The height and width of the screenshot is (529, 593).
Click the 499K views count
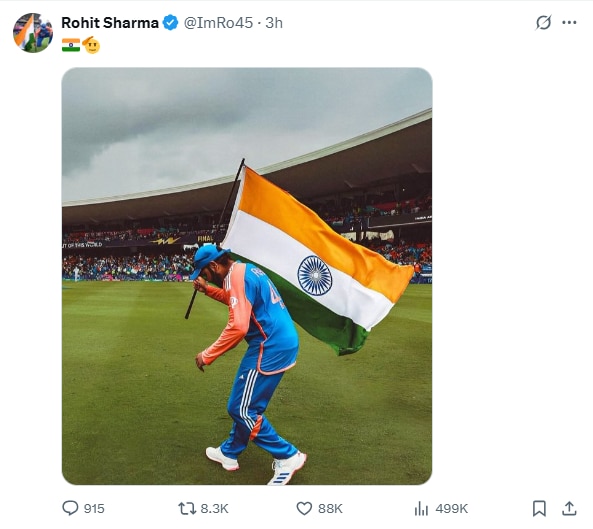coord(452,509)
